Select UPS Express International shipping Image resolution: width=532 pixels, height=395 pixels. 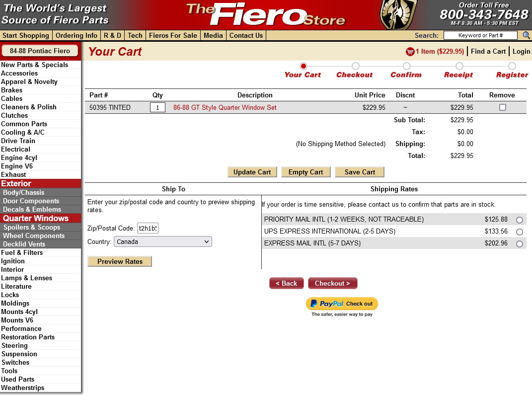coord(520,232)
